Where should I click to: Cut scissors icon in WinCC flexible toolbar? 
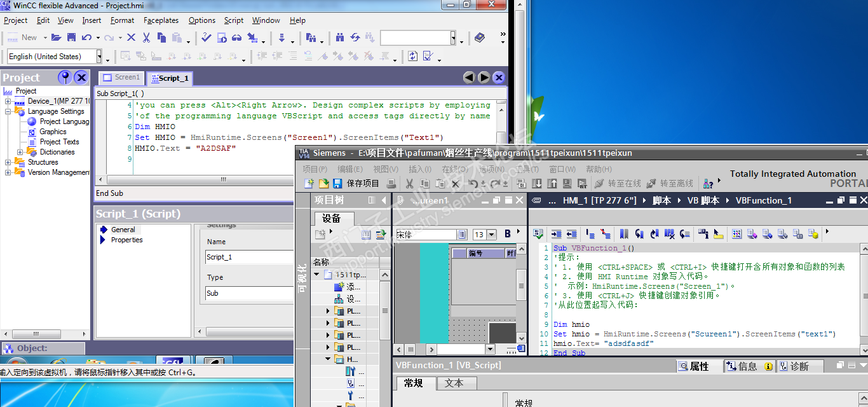(x=146, y=38)
